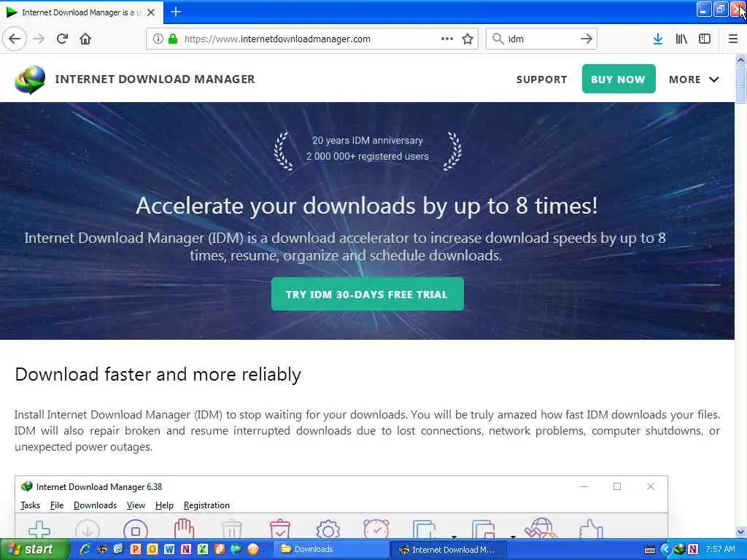747x560 pixels.
Task: Click the URL address bar
Action: [312, 39]
